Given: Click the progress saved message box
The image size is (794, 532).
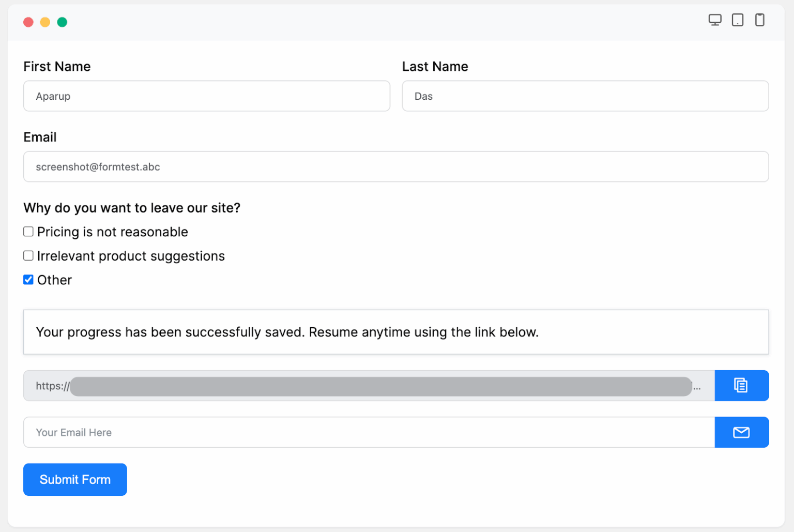Looking at the screenshot, I should point(395,332).
